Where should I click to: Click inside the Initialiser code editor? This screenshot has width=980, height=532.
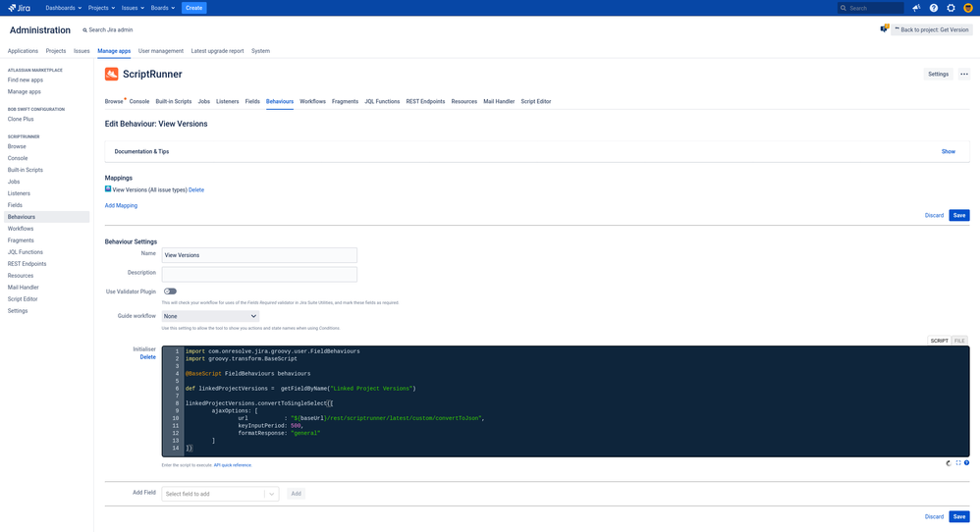(566, 400)
